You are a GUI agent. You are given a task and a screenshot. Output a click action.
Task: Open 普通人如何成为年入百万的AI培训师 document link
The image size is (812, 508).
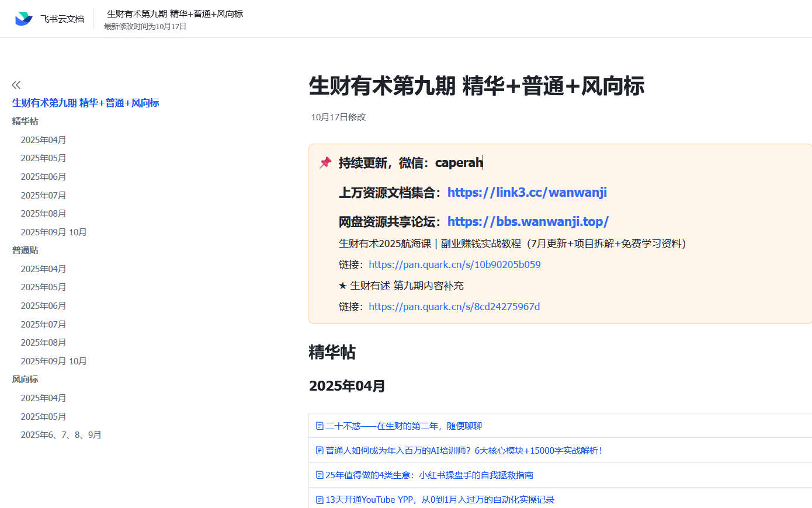tap(464, 450)
